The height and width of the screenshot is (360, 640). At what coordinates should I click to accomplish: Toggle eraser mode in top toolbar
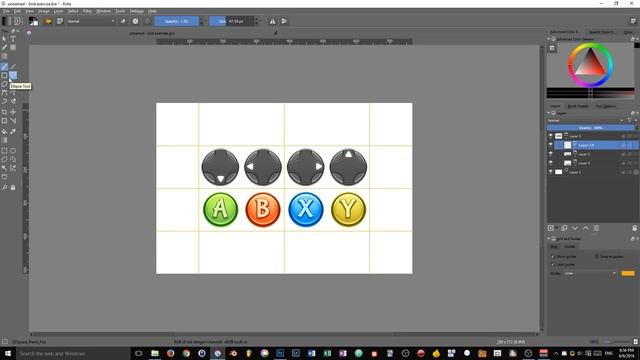pyautogui.click(x=123, y=21)
